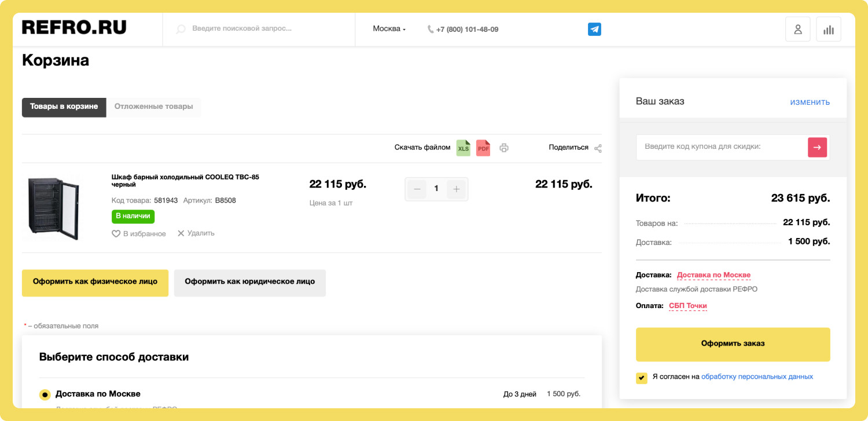868x421 pixels.
Task: Click В избранное to save the item
Action: [145, 234]
